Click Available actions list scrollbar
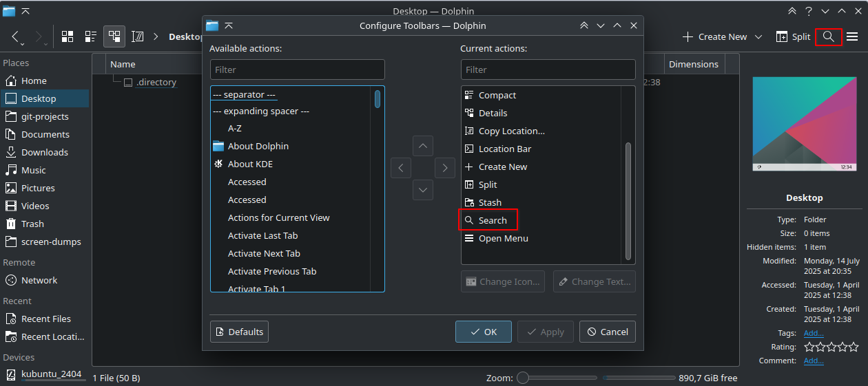 [378, 98]
